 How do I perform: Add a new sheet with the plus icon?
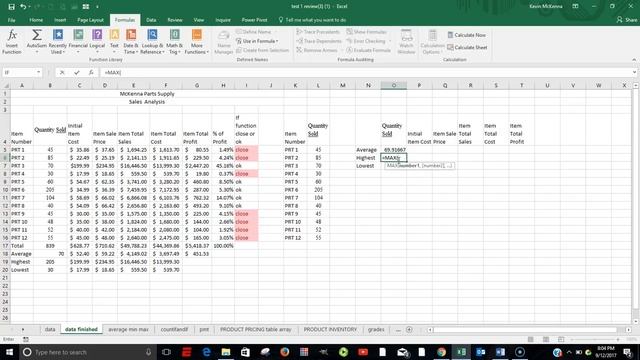[x=409, y=329]
